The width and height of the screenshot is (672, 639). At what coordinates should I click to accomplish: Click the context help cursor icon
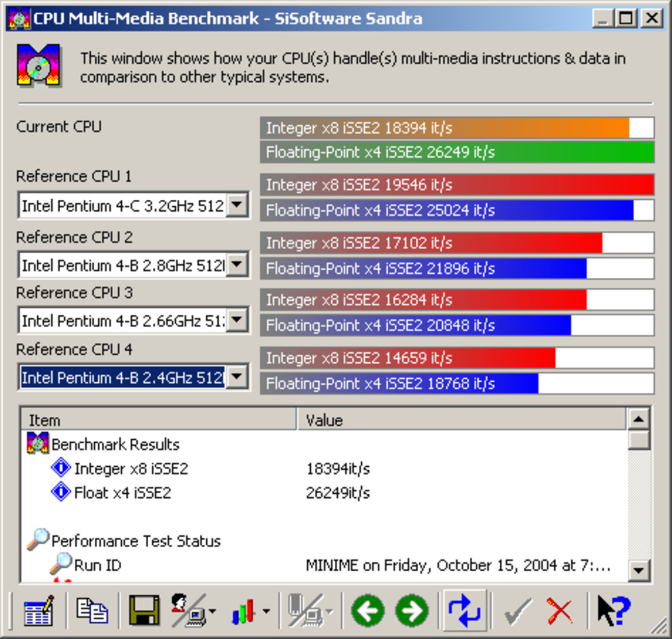pos(612,610)
